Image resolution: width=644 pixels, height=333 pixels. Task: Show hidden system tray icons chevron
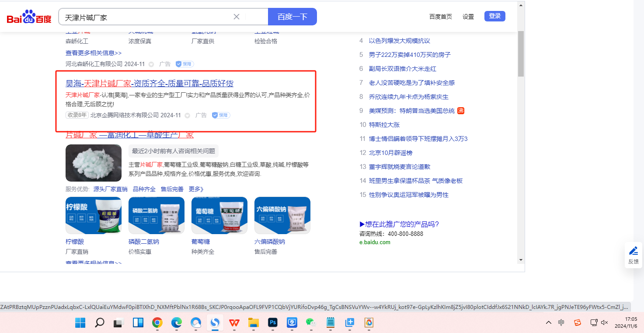click(x=549, y=322)
